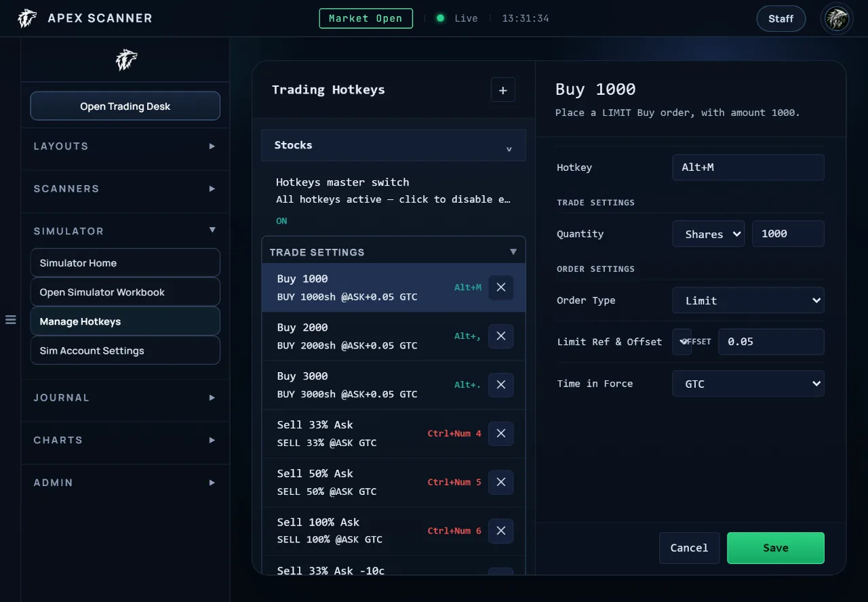Click the Ctrl+Num 6 shortcut label
Image resolution: width=868 pixels, height=602 pixels.
coord(454,531)
